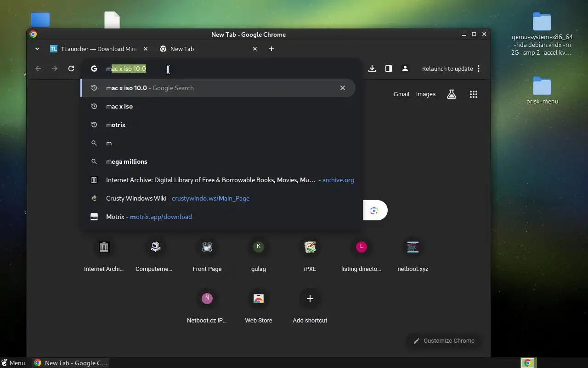This screenshot has width=588, height=368.
Task: Open the Computernewb shortcut tile
Action: [x=155, y=255]
